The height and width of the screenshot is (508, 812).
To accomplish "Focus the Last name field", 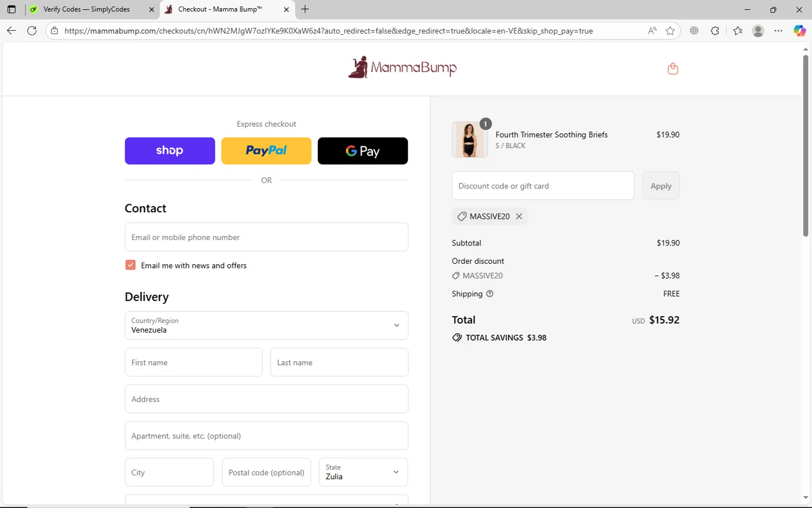I will pos(339,362).
